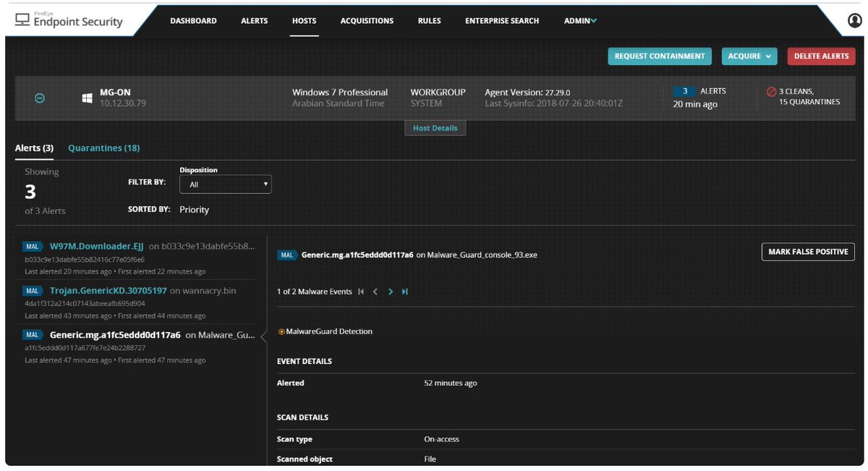The width and height of the screenshot is (868, 471).
Task: Click the MAL badge on Generic.mg list alert
Action: tap(33, 335)
